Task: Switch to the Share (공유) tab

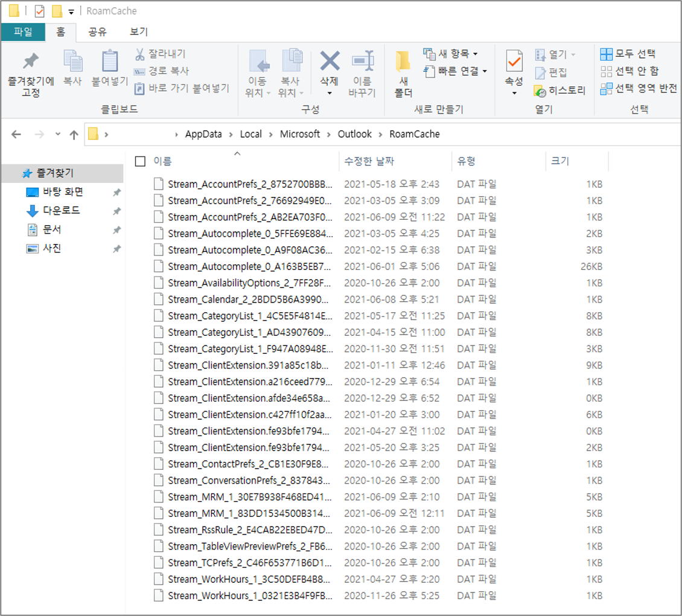Action: (x=97, y=32)
